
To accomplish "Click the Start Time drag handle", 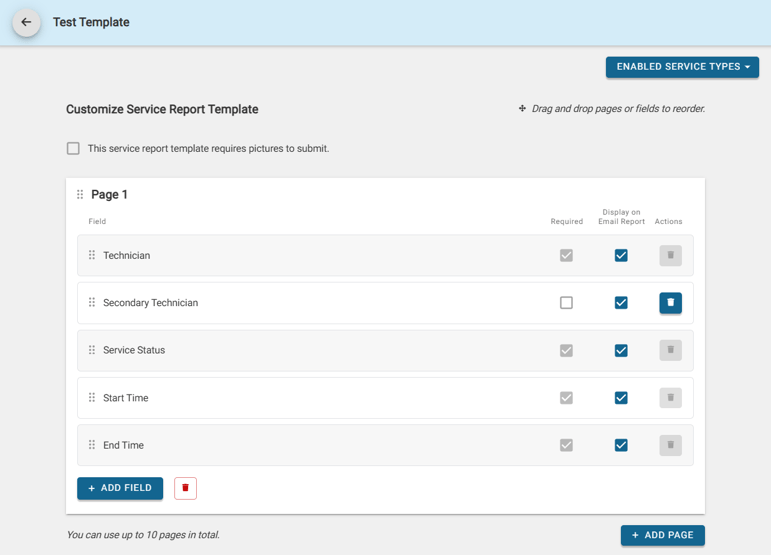I will 92,397.
